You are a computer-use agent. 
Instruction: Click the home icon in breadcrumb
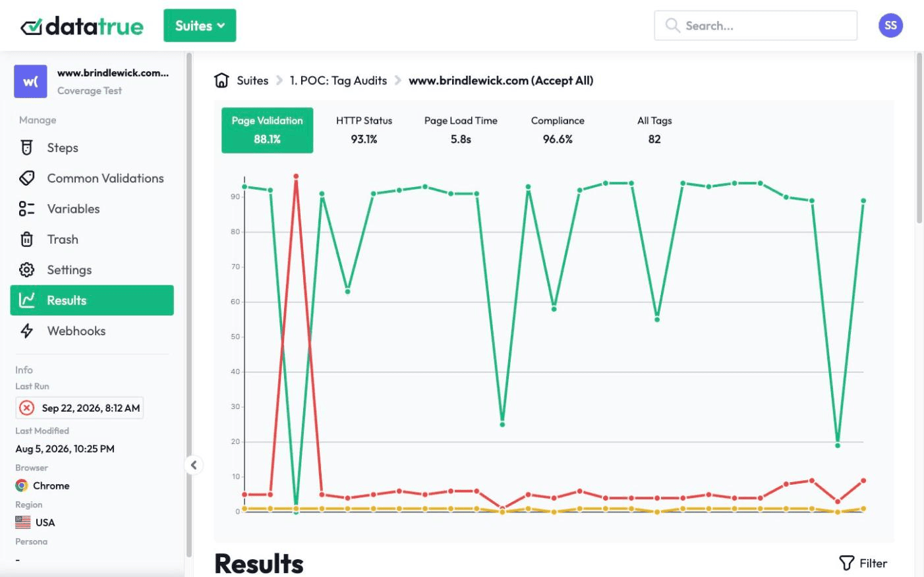click(221, 80)
